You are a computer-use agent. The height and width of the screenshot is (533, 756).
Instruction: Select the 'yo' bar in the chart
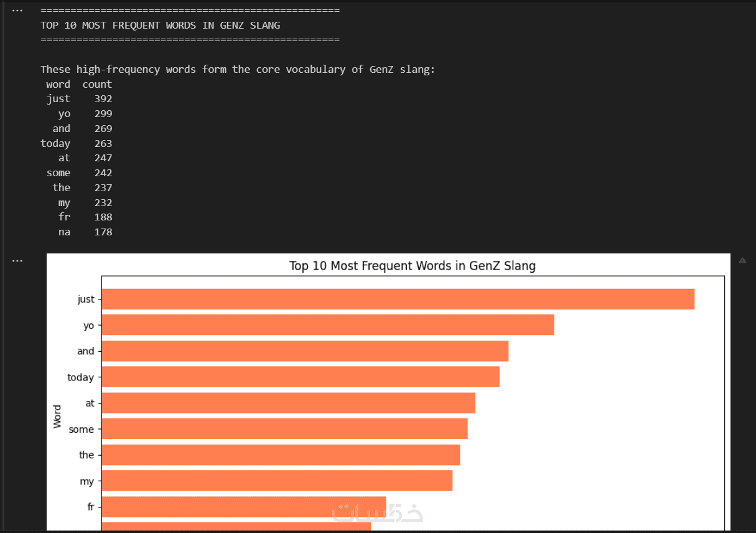pos(327,325)
